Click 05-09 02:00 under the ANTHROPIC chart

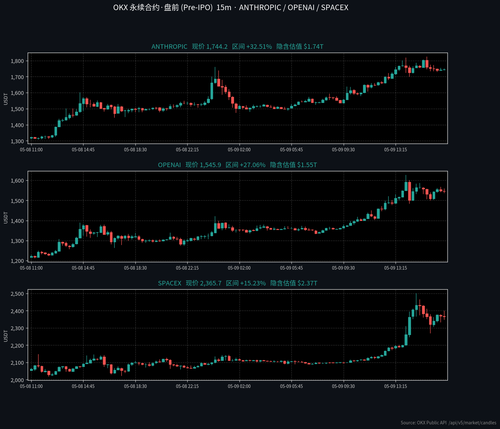point(239,150)
